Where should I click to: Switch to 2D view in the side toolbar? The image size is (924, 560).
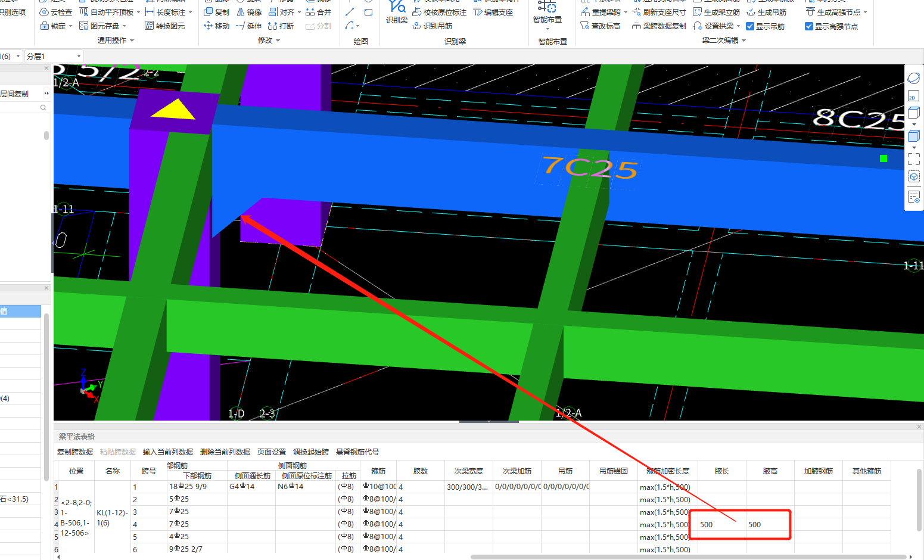pyautogui.click(x=913, y=96)
